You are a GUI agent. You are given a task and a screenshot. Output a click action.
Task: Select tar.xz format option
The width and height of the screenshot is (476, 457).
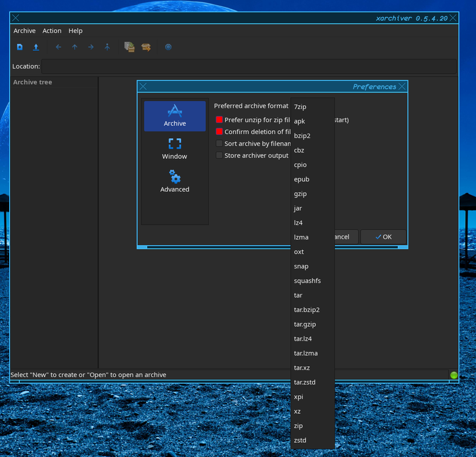(x=313, y=368)
